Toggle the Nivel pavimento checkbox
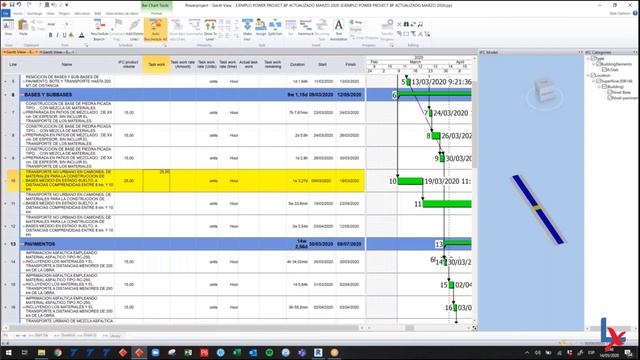The height and width of the screenshot is (360, 640). pyautogui.click(x=609, y=98)
